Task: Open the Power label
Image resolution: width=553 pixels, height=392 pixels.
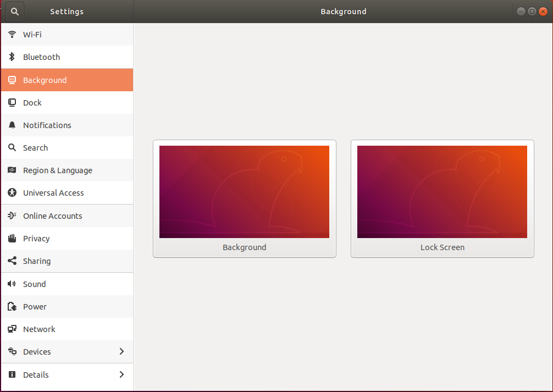Action: [x=35, y=307]
